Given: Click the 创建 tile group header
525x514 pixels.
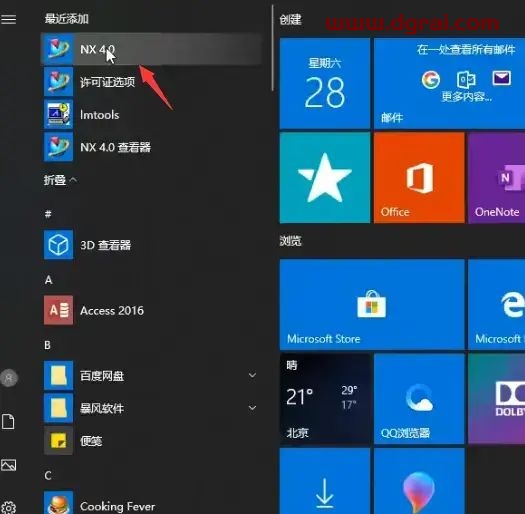Looking at the screenshot, I should coord(290,19).
